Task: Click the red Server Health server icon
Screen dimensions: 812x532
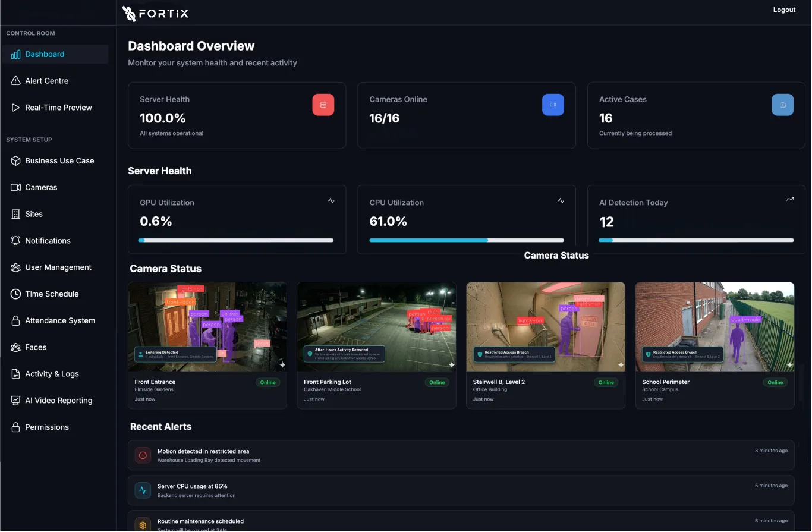Action: 323,105
